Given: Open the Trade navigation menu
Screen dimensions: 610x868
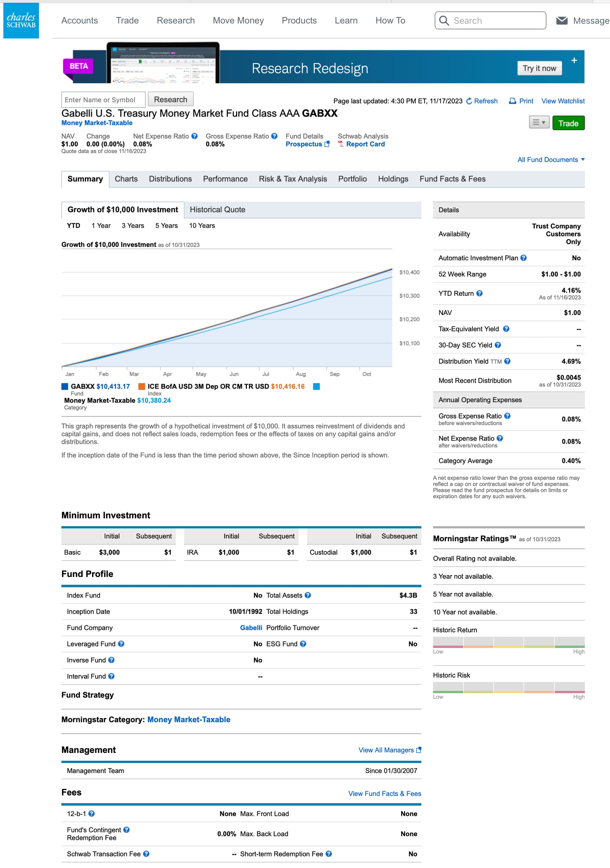Looking at the screenshot, I should 127,20.
